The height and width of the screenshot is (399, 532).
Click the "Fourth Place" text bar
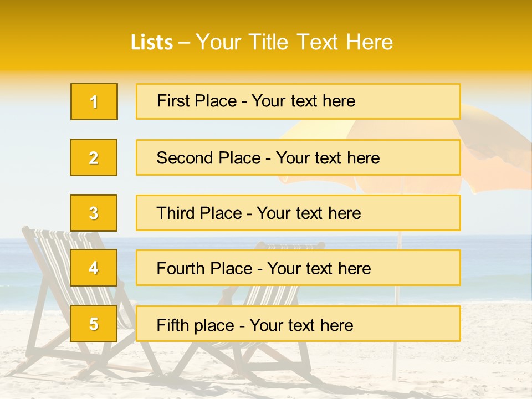coord(298,268)
